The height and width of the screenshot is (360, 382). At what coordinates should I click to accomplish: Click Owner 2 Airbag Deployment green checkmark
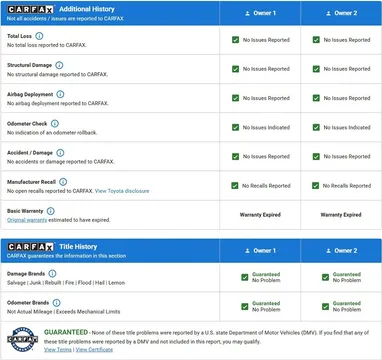point(316,98)
